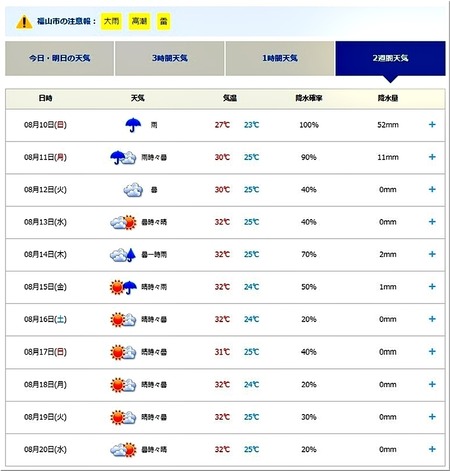Click the 23℃ low temperature value
The height and width of the screenshot is (471, 450).
tap(251, 125)
